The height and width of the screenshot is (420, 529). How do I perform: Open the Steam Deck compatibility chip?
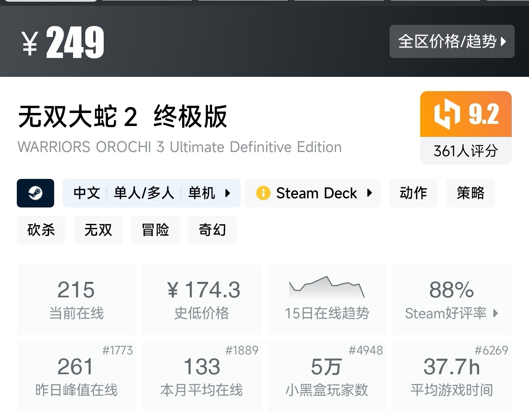coord(313,193)
